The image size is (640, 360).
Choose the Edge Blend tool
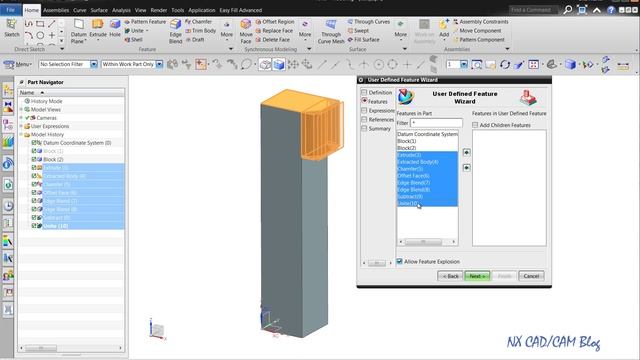tap(176, 31)
